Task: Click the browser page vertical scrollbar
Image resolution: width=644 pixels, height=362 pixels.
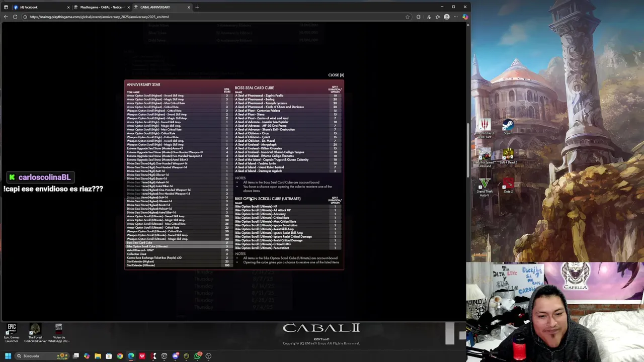Action: pos(468,151)
